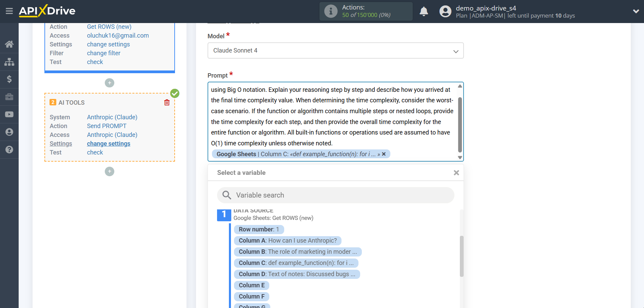
Task: Open the help question mark icon
Action: point(9,149)
